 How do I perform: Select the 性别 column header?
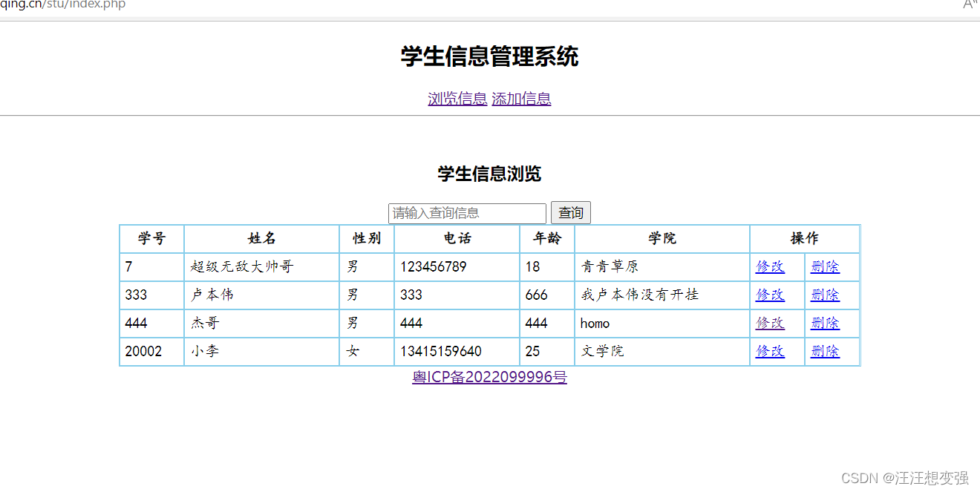(367, 239)
